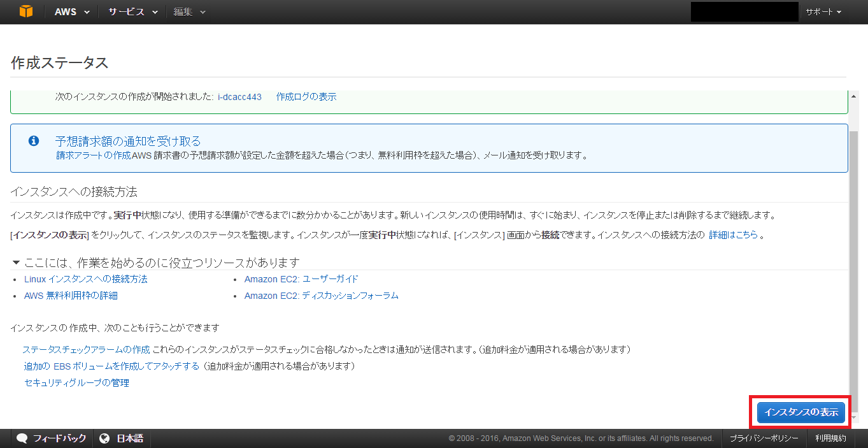
Task: Click the scrollbar down arrow
Action: pyautogui.click(x=854, y=418)
